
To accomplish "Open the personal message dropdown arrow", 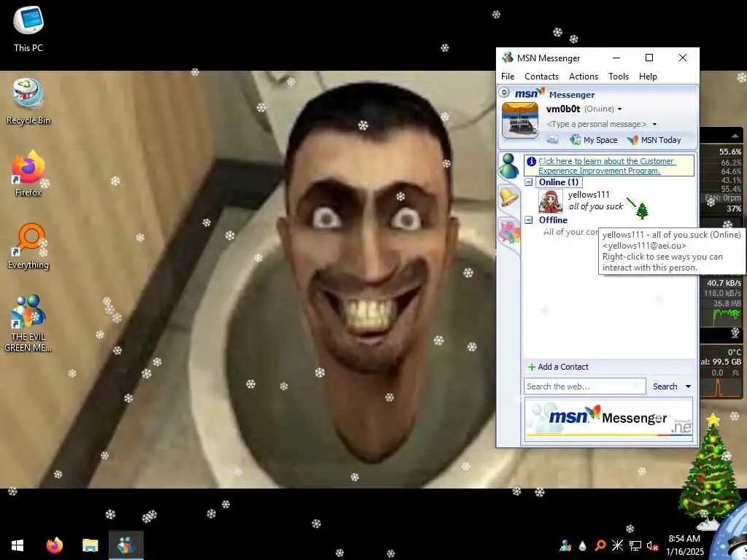I will pos(654,124).
